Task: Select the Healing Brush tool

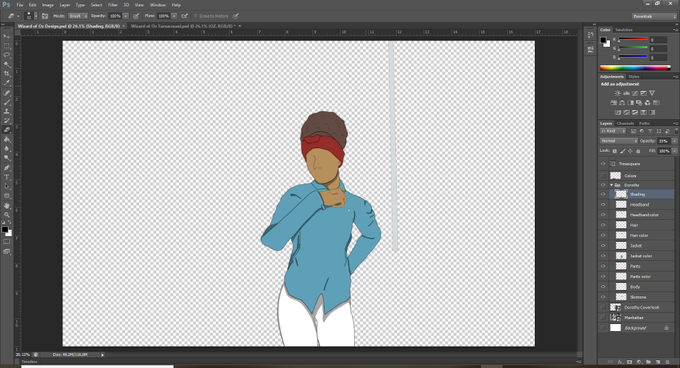Action: [7, 93]
